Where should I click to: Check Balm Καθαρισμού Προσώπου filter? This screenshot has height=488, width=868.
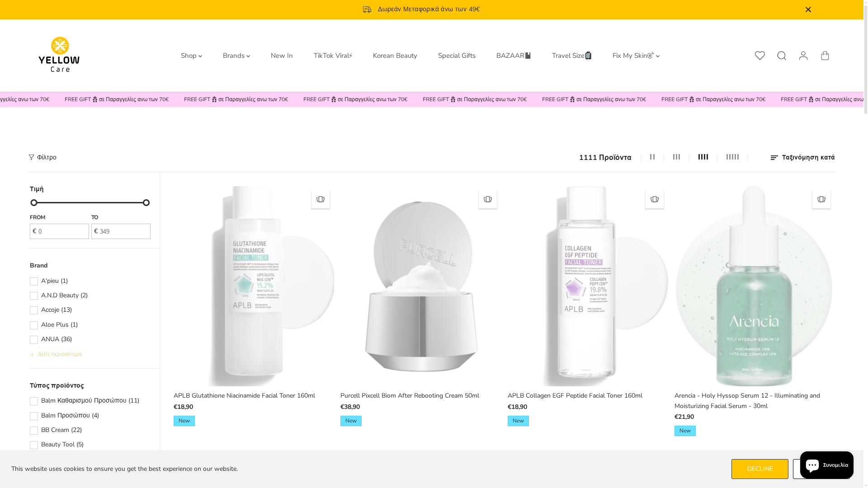click(x=34, y=401)
